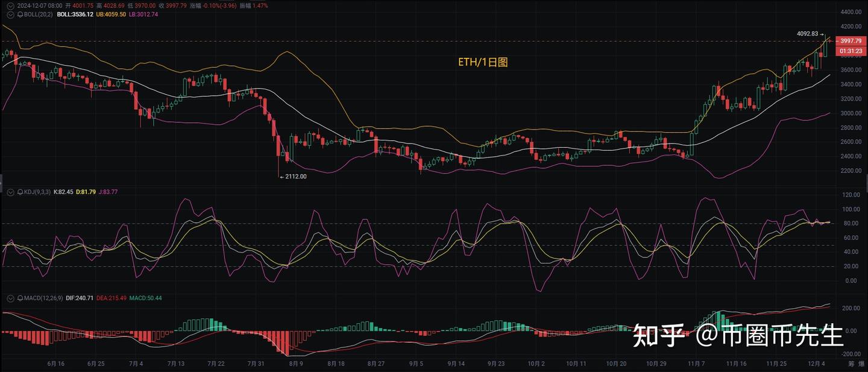
Task: Click the 8月 9 date label
Action: click(296, 364)
